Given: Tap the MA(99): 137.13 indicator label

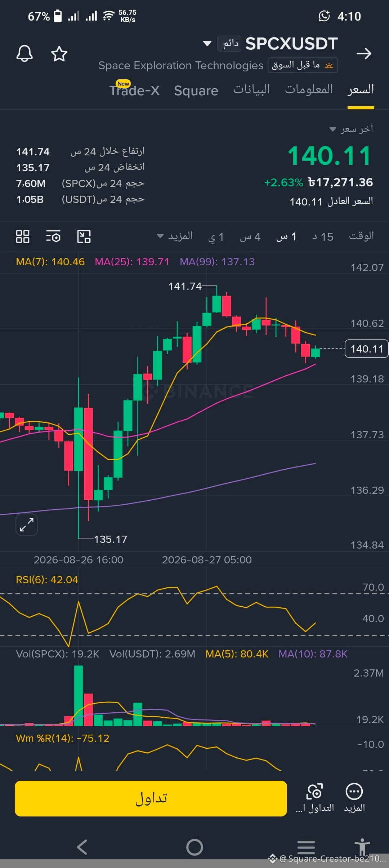Looking at the screenshot, I should click(217, 262).
